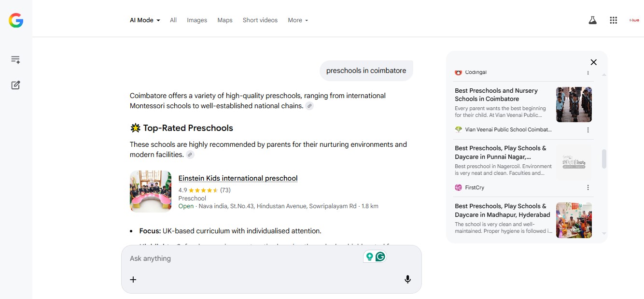Open the Google logo home link
This screenshot has height=299, width=644.
tap(16, 20)
